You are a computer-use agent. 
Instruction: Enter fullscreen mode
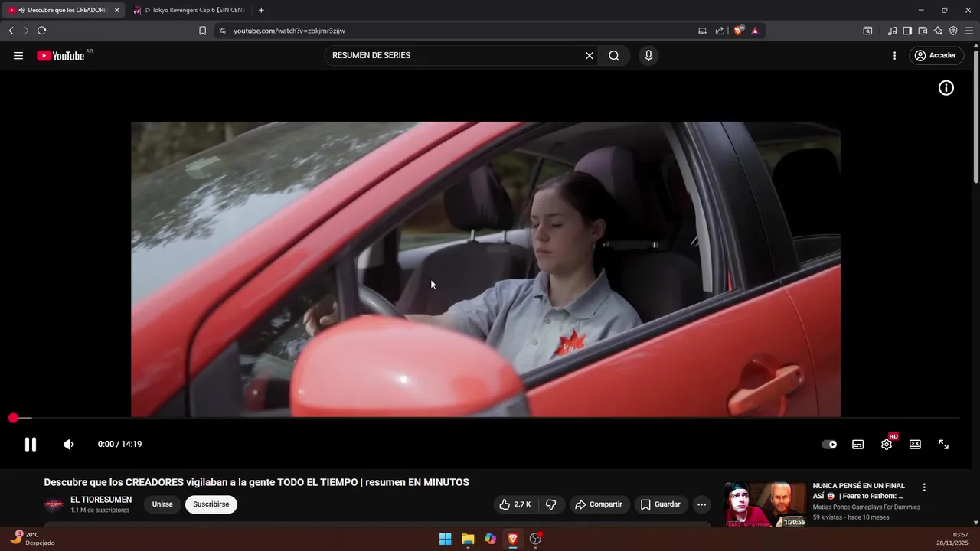[943, 444]
